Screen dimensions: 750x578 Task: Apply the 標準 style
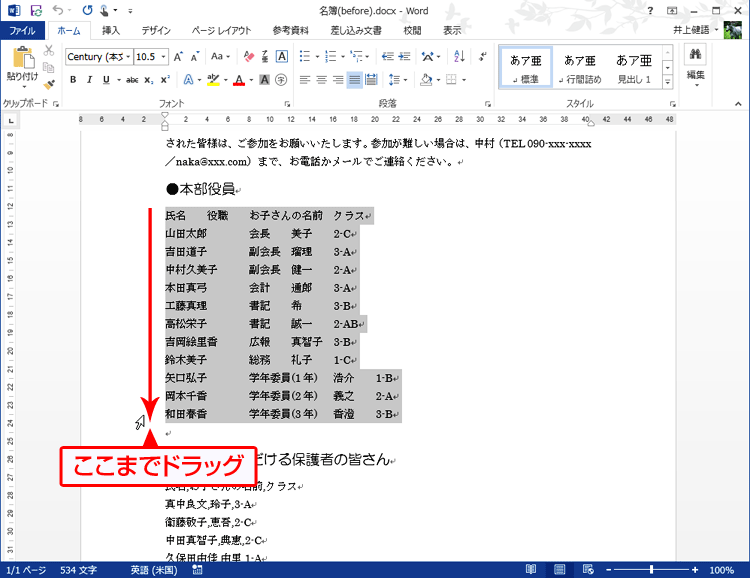[x=526, y=68]
